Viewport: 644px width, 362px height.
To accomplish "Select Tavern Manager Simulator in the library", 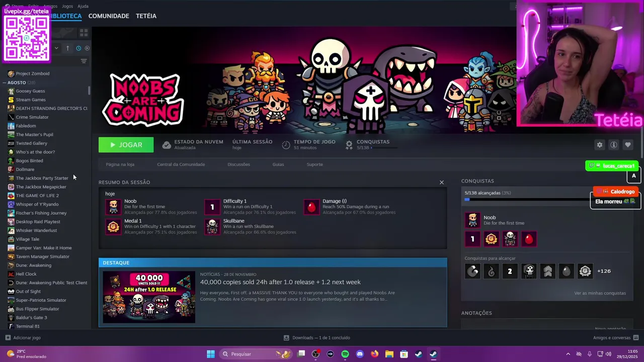I will [x=43, y=256].
